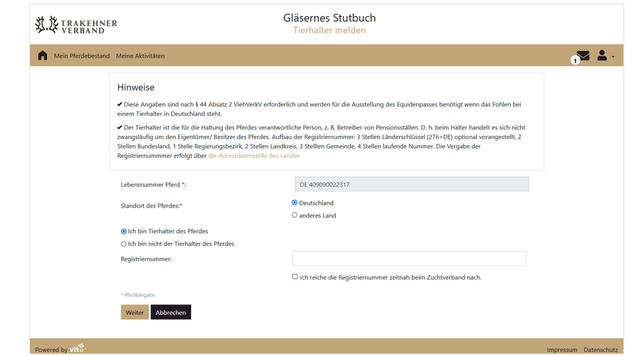Open Mein Pferdebestand menu item
This screenshot has width=644, height=356.
81,56
